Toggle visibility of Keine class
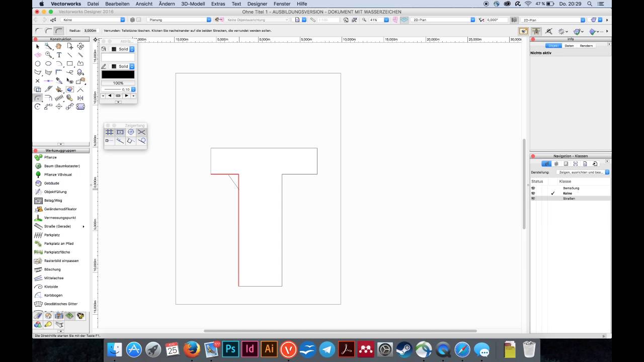 click(533, 193)
